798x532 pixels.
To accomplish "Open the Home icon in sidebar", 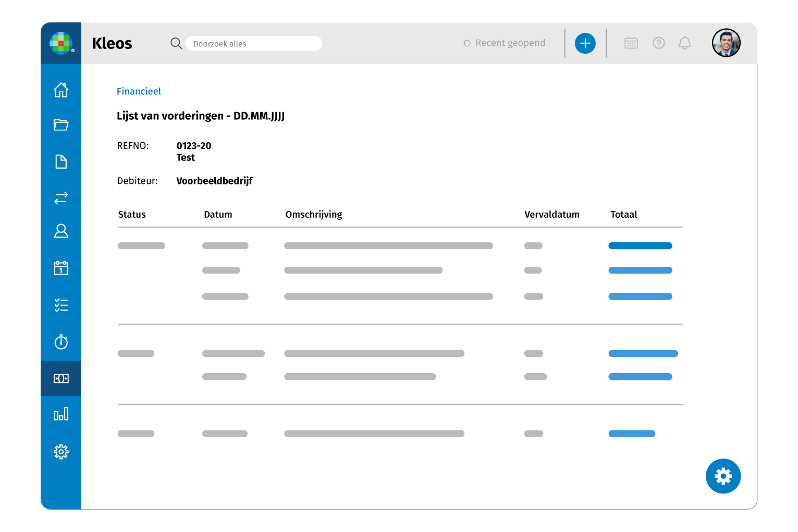I will (61, 90).
